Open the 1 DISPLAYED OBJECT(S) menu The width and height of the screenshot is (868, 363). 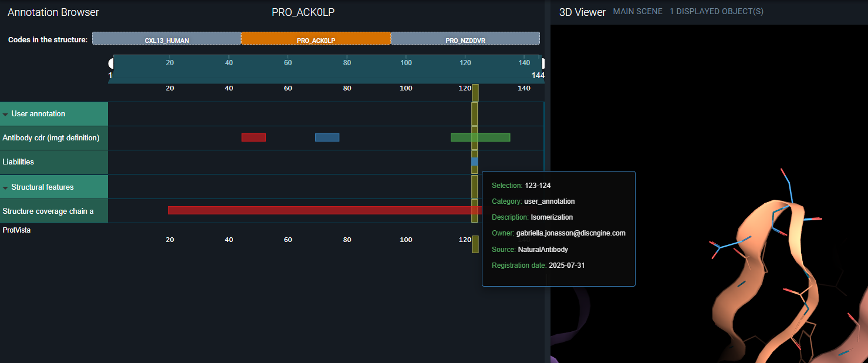[716, 12]
